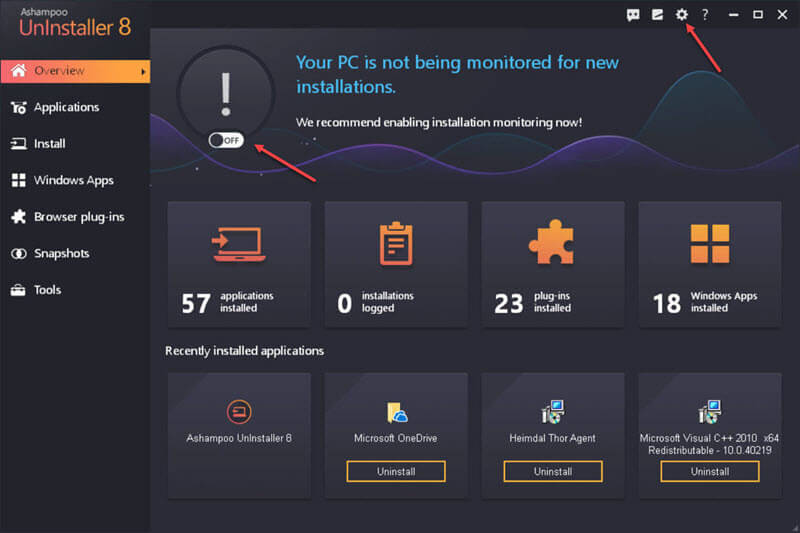Click the 'Ashampoo UnInstaller 8' card label
This screenshot has width=800, height=533.
coord(239,438)
